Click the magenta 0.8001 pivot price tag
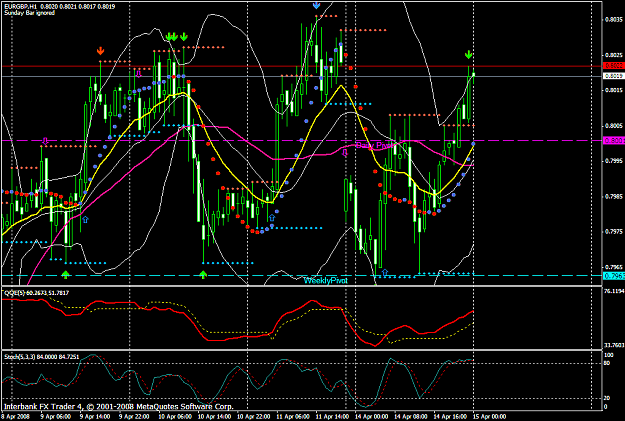The image size is (625, 421). 613,141
